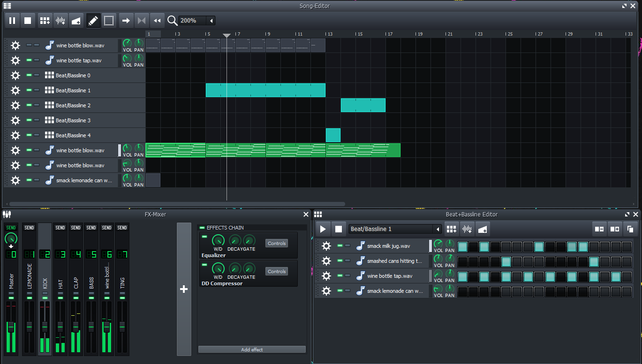Click SEND on the CLAP channel

point(76,228)
